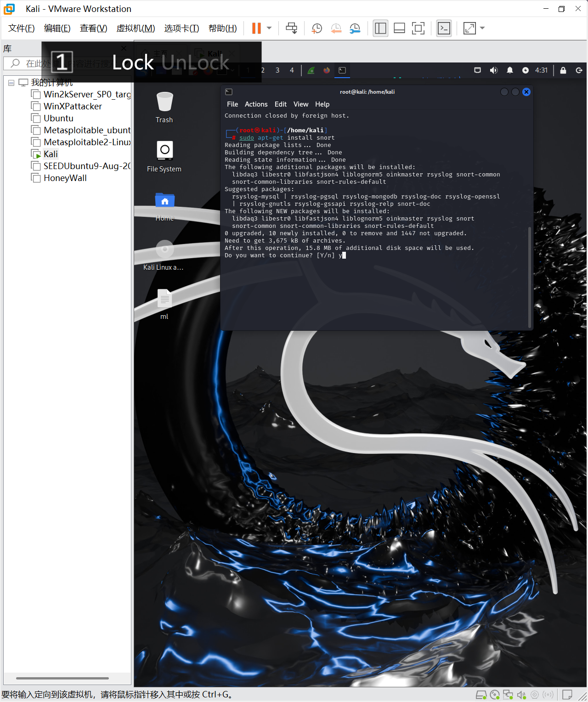588x702 pixels.
Task: Select the Ubuntu virtual machine
Action: click(x=52, y=118)
